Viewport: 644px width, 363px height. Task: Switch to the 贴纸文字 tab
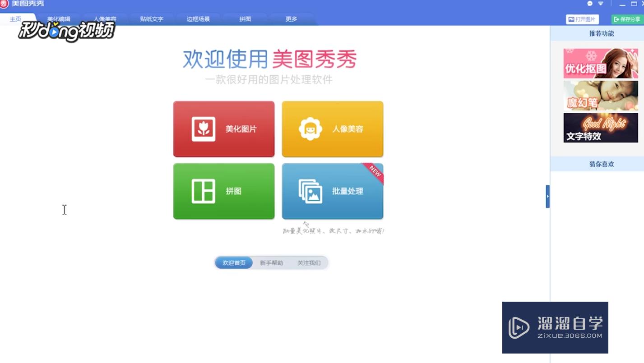coord(152,19)
